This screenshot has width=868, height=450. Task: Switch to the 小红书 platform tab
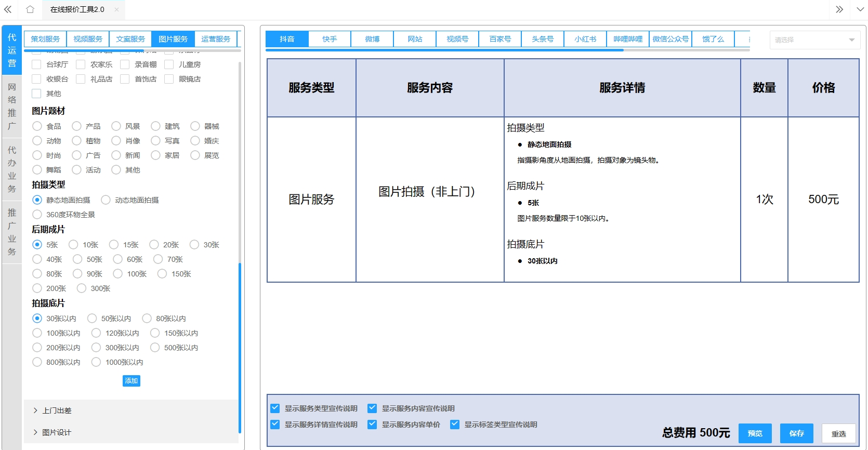(x=585, y=39)
